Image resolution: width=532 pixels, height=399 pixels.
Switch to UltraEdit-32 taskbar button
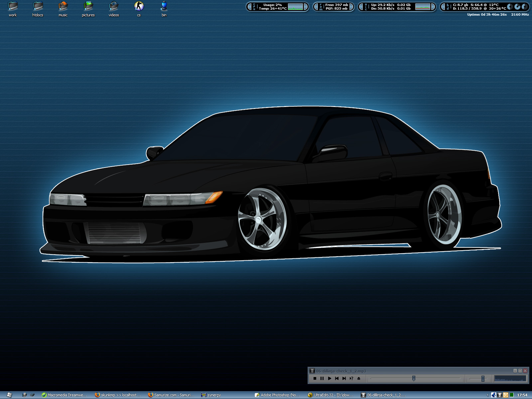331,395
